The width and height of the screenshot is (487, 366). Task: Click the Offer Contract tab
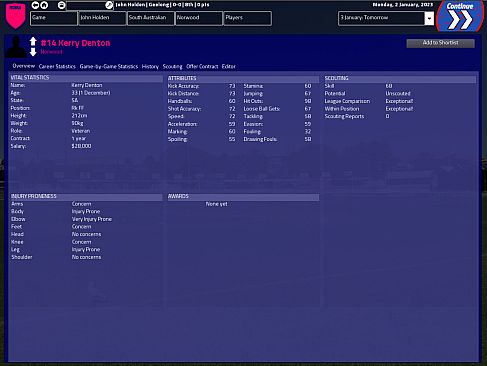click(x=202, y=66)
